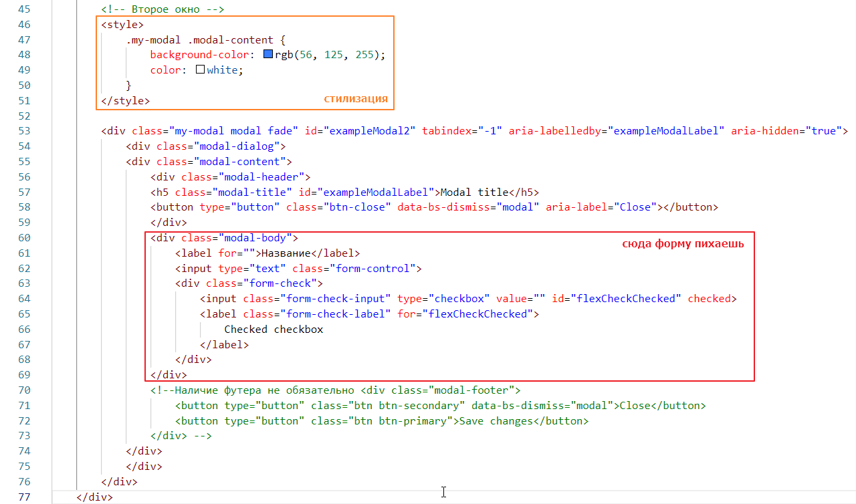856x504 pixels.
Task: Click the blue rgb color swatch
Action: [268, 55]
